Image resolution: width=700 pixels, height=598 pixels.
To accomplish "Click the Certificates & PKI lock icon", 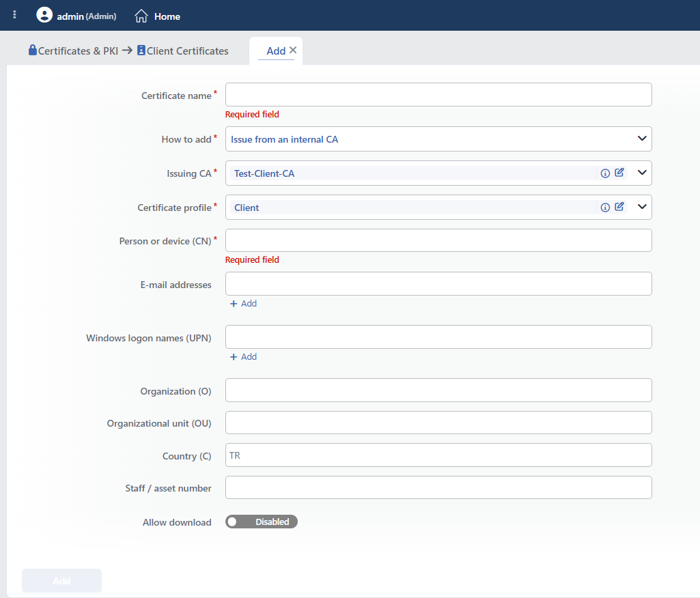I will [x=33, y=50].
